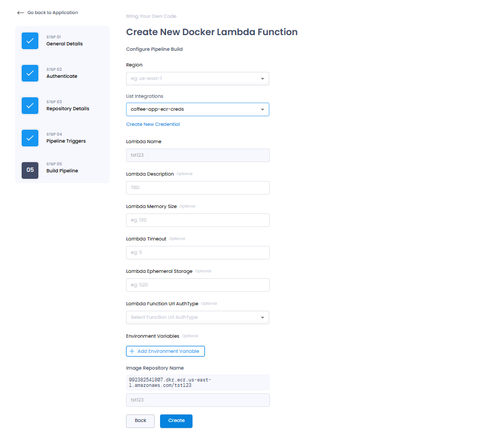Click the Lambda Ephemeral Storage field
The width and height of the screenshot is (504, 442).
pos(198,285)
